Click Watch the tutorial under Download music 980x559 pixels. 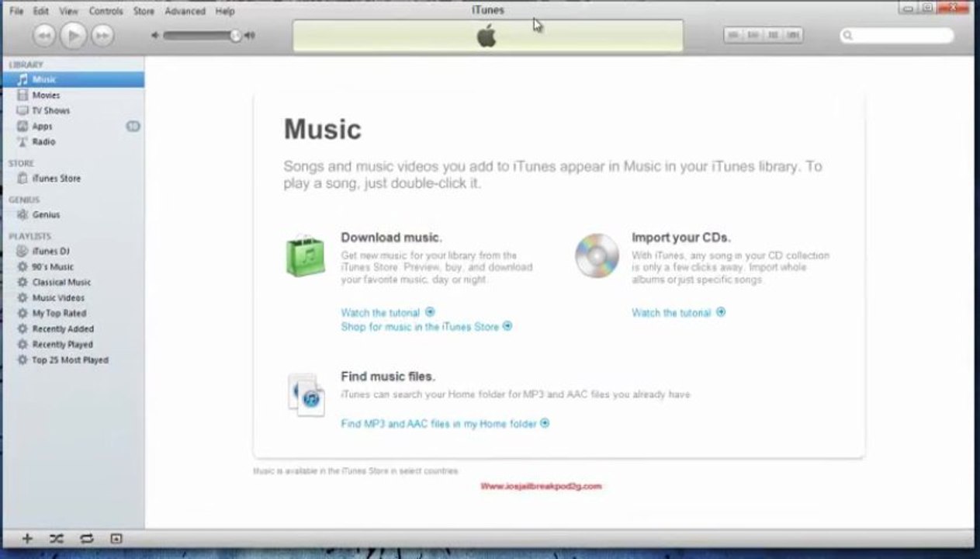point(387,312)
